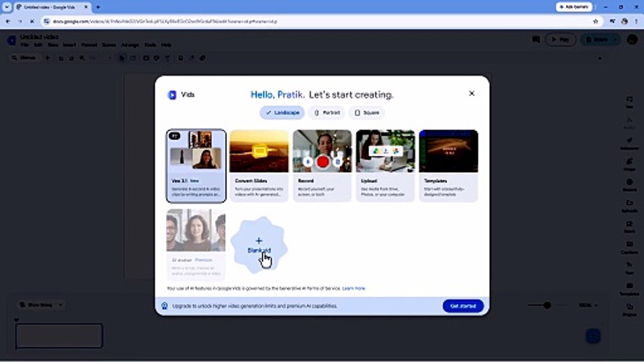
Task: Open the Shapes sidebar panel
Action: tap(629, 309)
